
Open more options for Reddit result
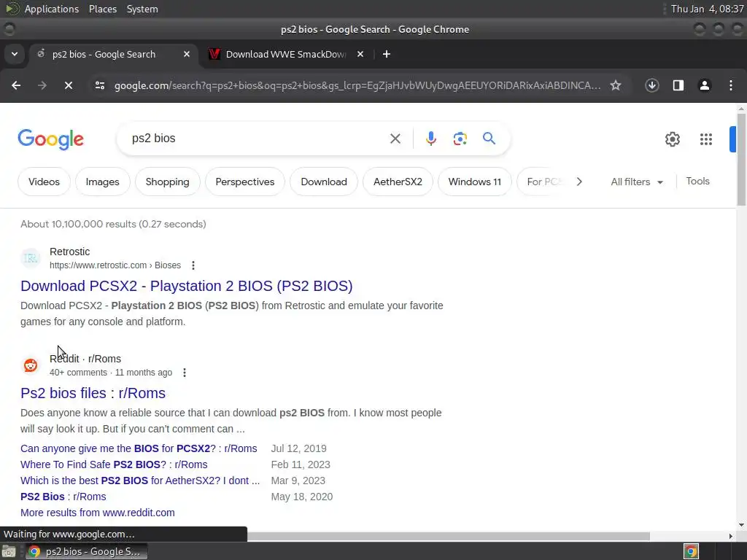click(185, 373)
